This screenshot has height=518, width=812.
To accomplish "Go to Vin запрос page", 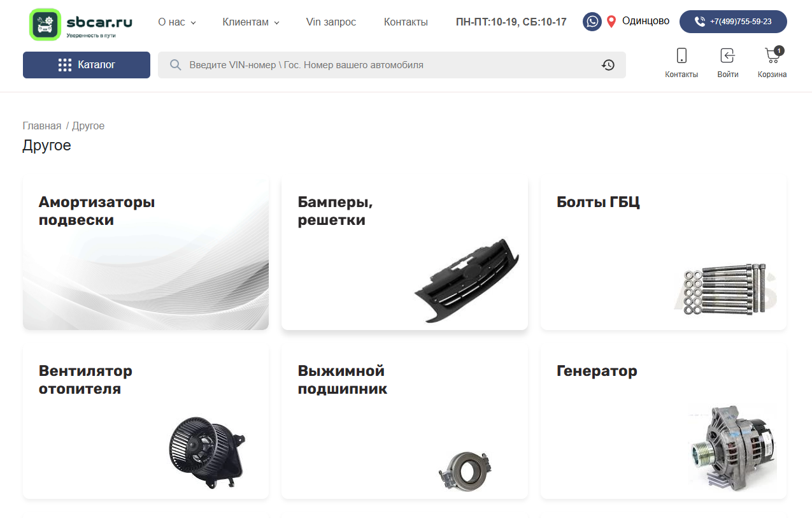I will (x=331, y=22).
